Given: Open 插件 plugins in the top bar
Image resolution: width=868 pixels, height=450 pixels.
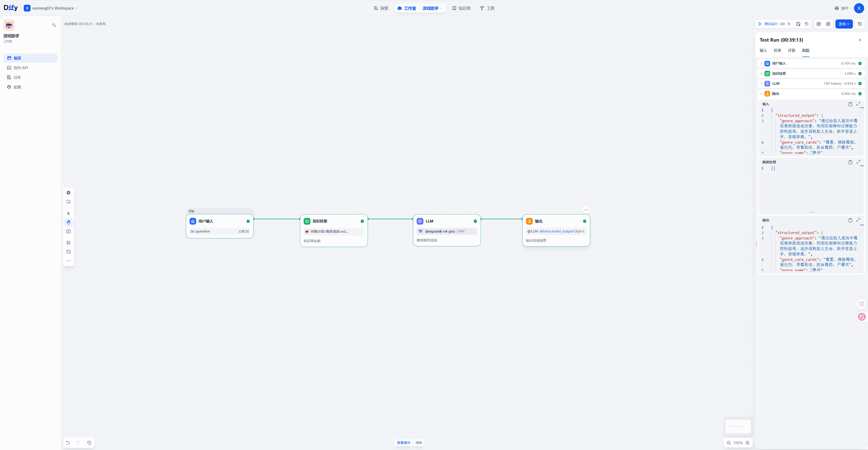Looking at the screenshot, I should pyautogui.click(x=841, y=8).
